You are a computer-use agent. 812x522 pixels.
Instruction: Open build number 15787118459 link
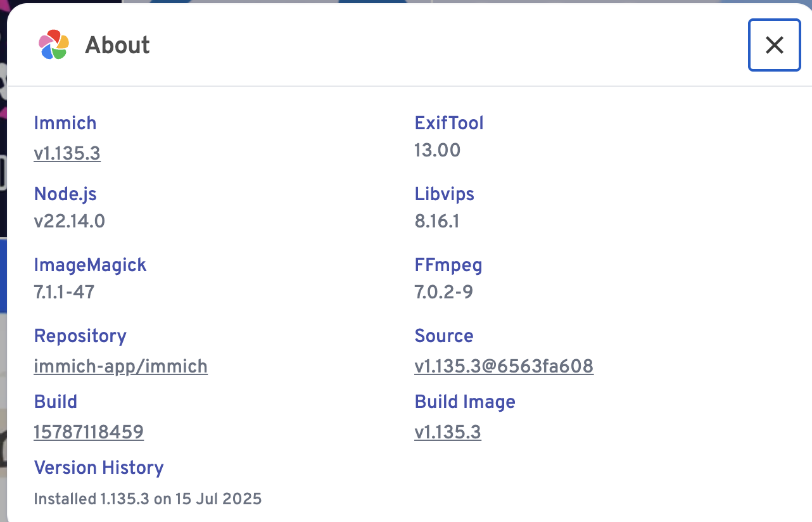89,433
